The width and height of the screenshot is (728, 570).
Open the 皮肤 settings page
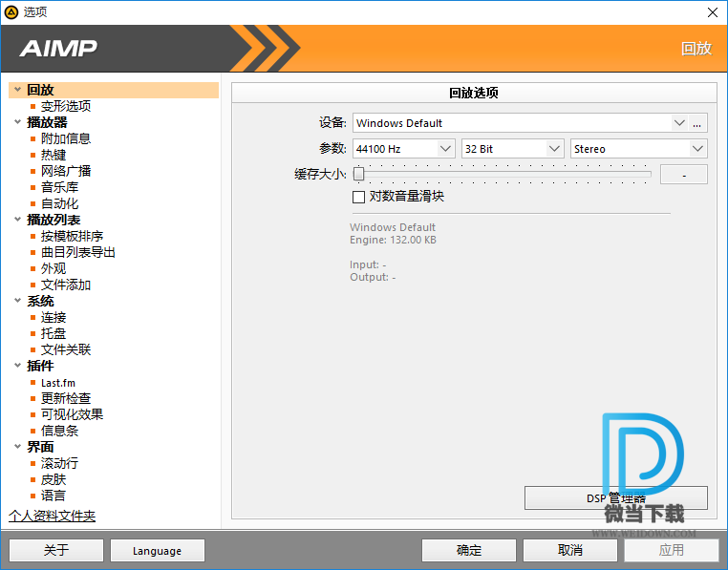(54, 479)
